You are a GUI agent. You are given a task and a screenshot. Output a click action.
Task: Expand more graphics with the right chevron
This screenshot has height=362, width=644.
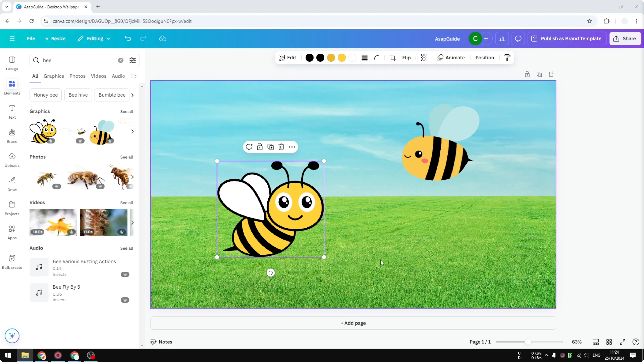[132, 131]
